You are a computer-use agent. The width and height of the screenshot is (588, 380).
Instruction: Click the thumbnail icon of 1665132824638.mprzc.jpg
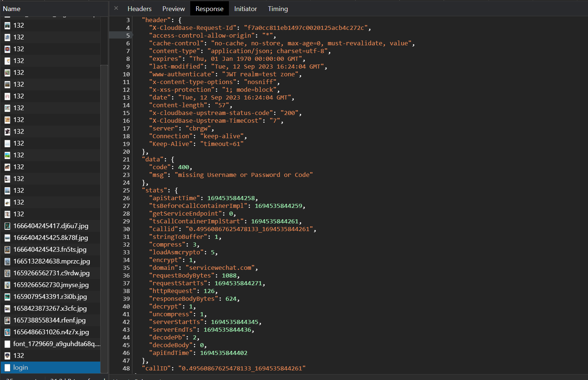pos(7,261)
